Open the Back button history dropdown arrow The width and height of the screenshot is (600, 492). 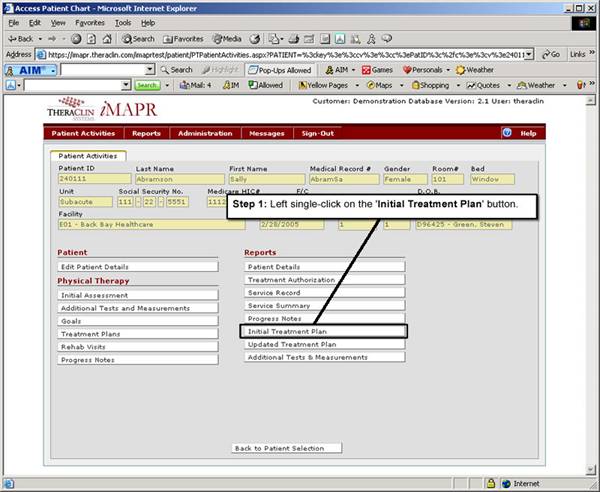pos(40,39)
